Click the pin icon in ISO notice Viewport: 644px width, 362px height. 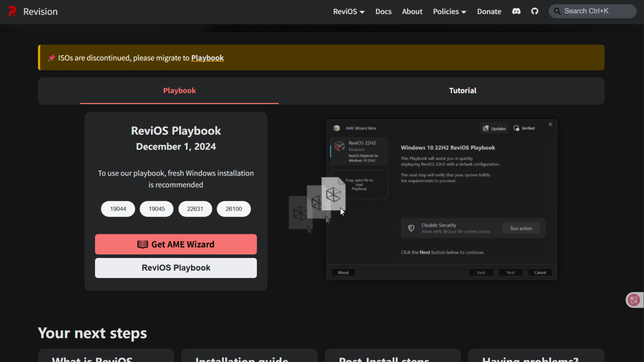point(52,58)
